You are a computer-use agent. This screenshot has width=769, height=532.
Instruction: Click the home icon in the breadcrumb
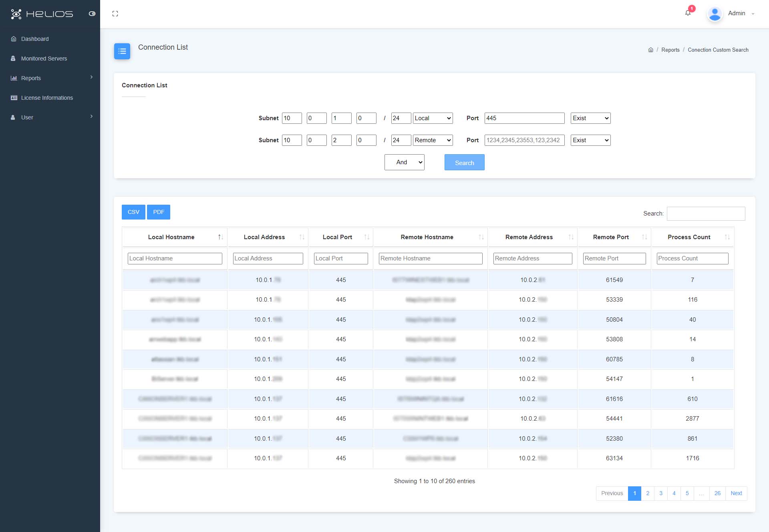650,50
